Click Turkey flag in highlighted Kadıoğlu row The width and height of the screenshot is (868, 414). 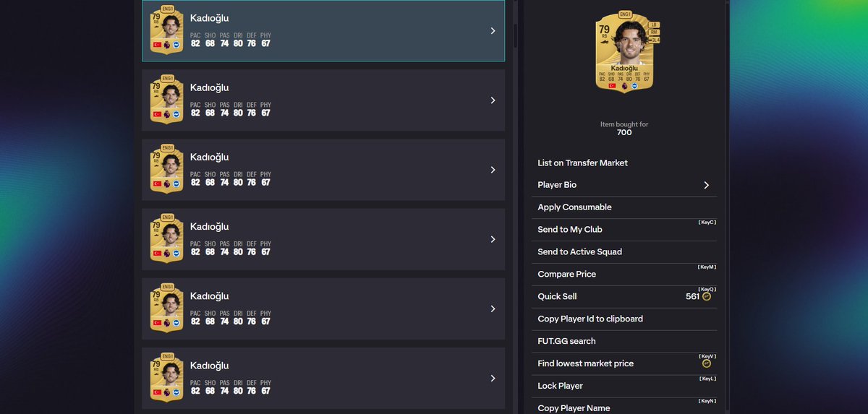tap(157, 44)
